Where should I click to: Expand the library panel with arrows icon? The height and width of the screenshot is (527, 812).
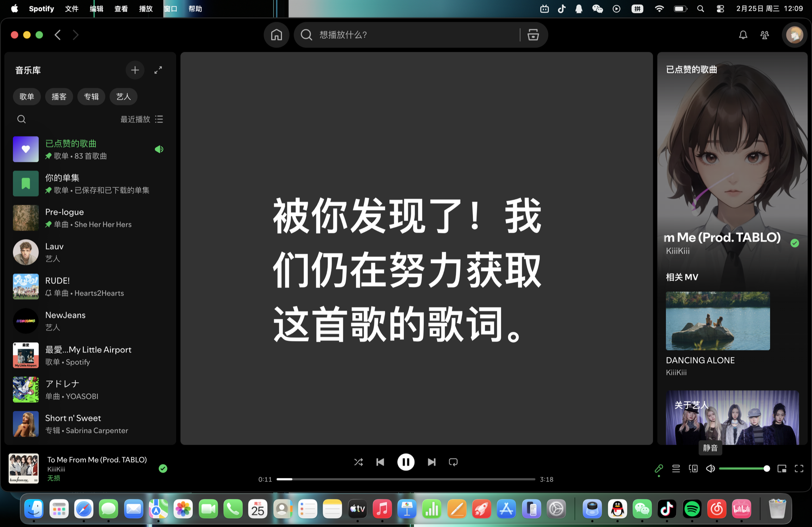158,70
